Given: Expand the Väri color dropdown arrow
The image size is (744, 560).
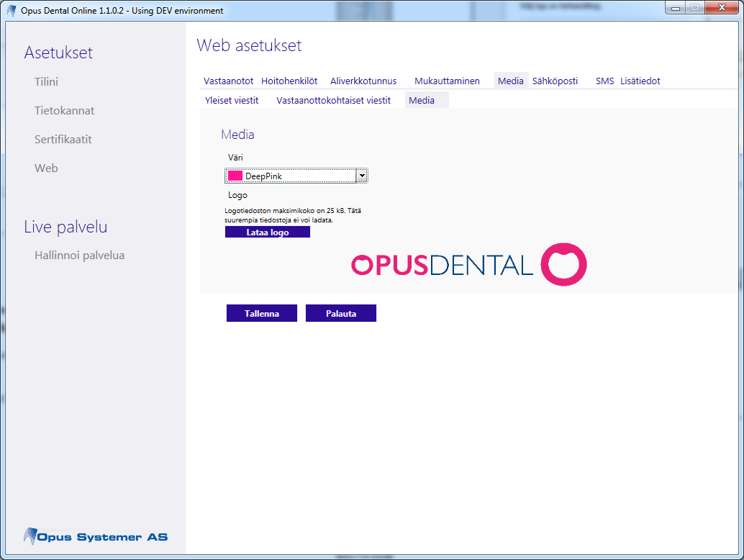Looking at the screenshot, I should pos(362,176).
